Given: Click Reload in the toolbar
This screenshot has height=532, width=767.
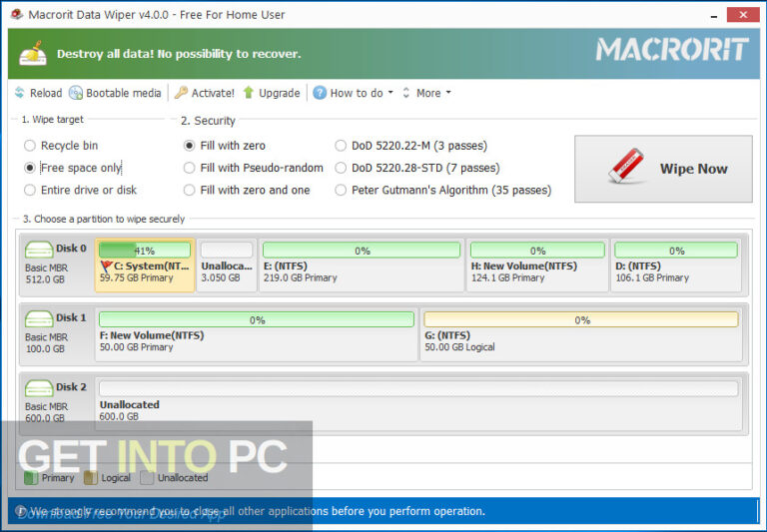Looking at the screenshot, I should point(39,93).
